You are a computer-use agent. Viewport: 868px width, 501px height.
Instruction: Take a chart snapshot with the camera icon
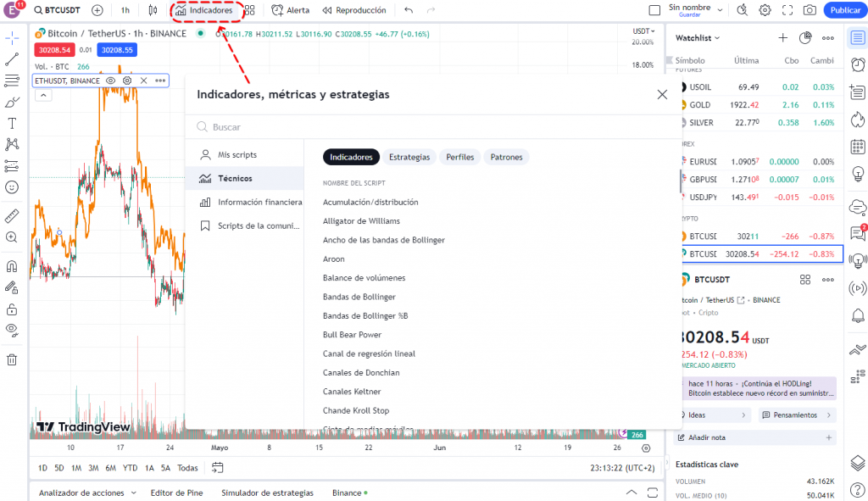[x=810, y=9]
